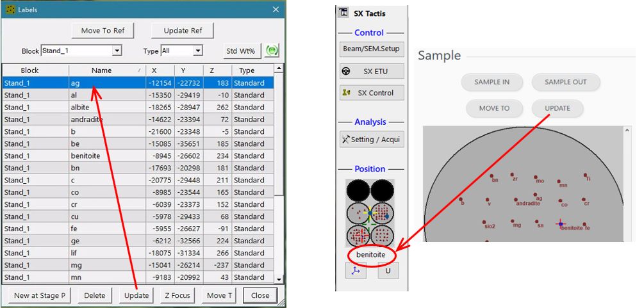
Task: Expand the Block dropdown showing Stand_1
Action: (x=117, y=51)
